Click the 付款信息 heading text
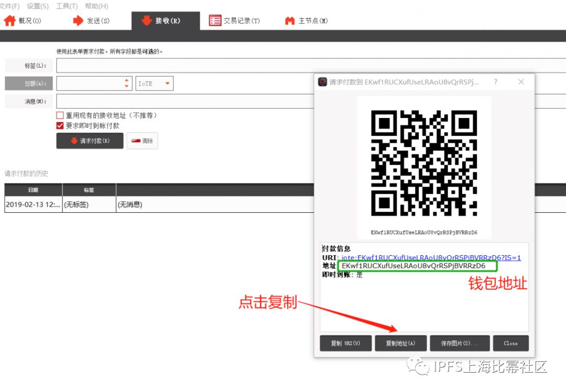Screen dimensions: 566x392 [x=336, y=249]
